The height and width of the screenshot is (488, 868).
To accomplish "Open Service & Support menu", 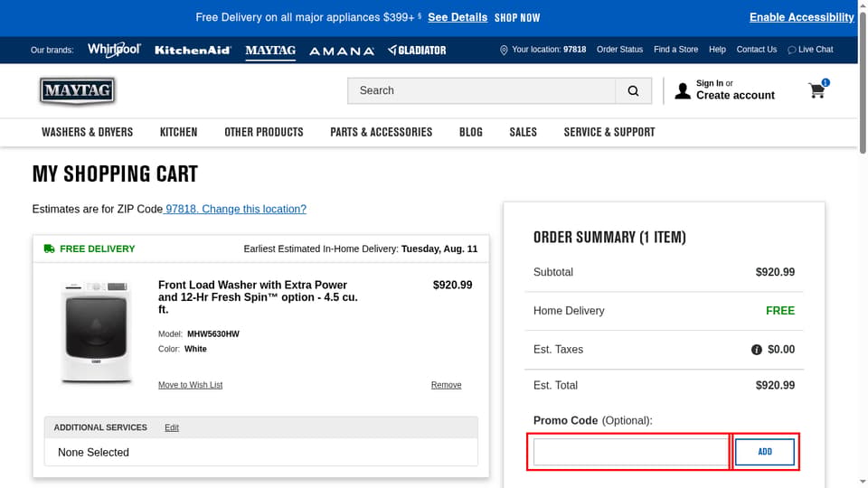I will (x=609, y=132).
